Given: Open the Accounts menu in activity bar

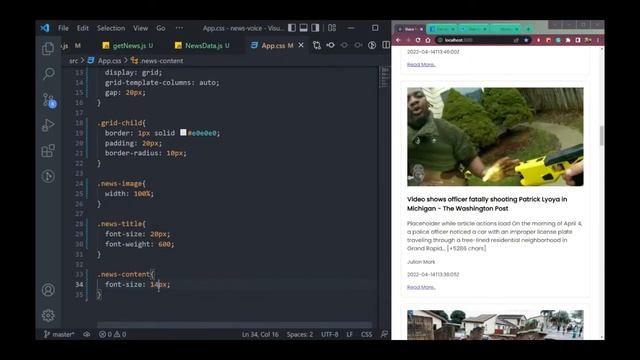Looking at the screenshot, I should click(x=48, y=290).
